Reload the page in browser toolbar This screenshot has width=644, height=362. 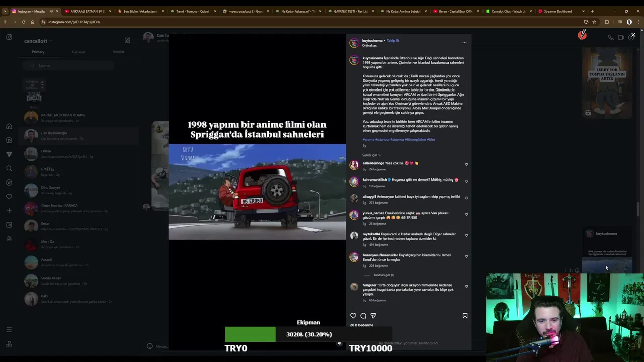pyautogui.click(x=24, y=22)
